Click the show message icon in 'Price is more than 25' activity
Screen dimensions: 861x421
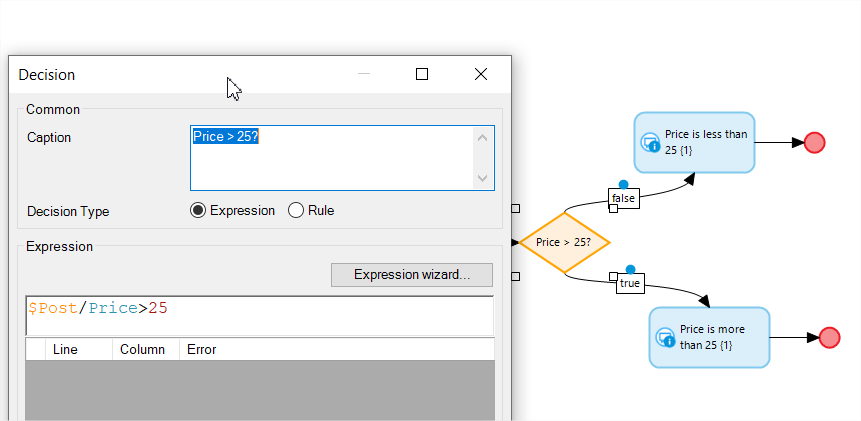click(666, 338)
